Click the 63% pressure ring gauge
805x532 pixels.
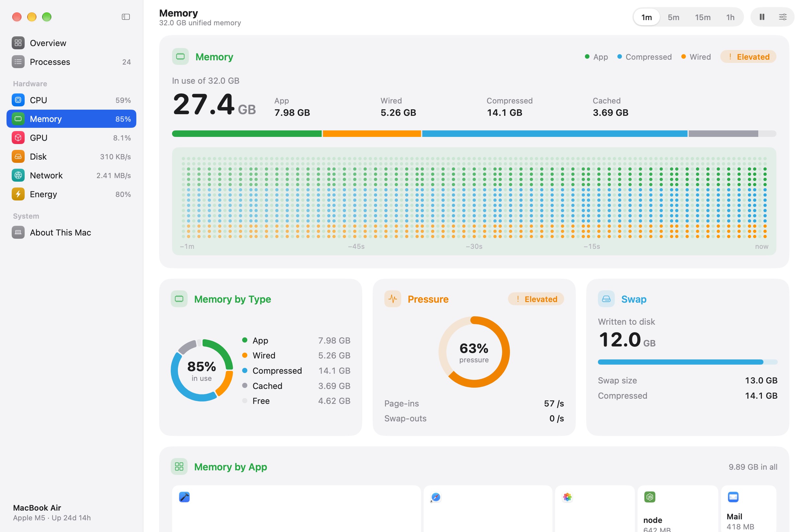click(x=474, y=352)
